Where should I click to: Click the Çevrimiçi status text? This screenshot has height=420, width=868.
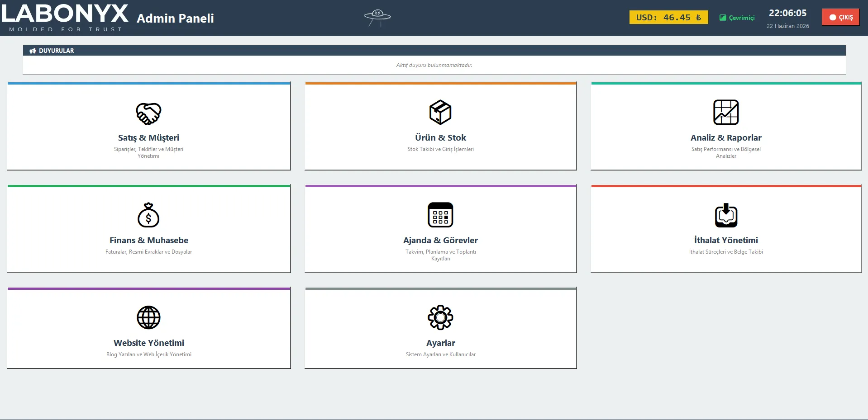742,18
